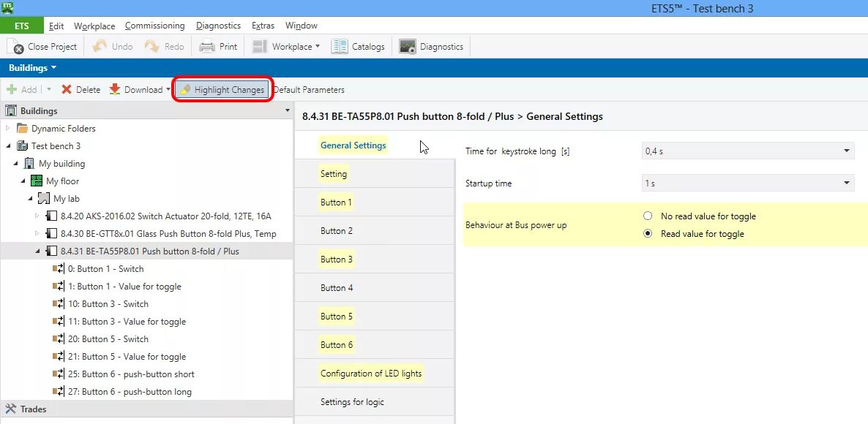Collapse the BE-TA55P8.01 Push button device node
Screen dimensions: 868x424
(38, 251)
